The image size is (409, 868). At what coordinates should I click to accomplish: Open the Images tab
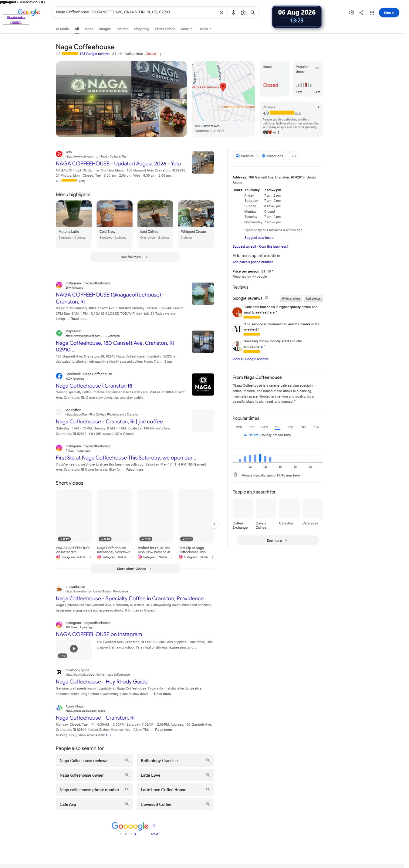[x=105, y=29]
